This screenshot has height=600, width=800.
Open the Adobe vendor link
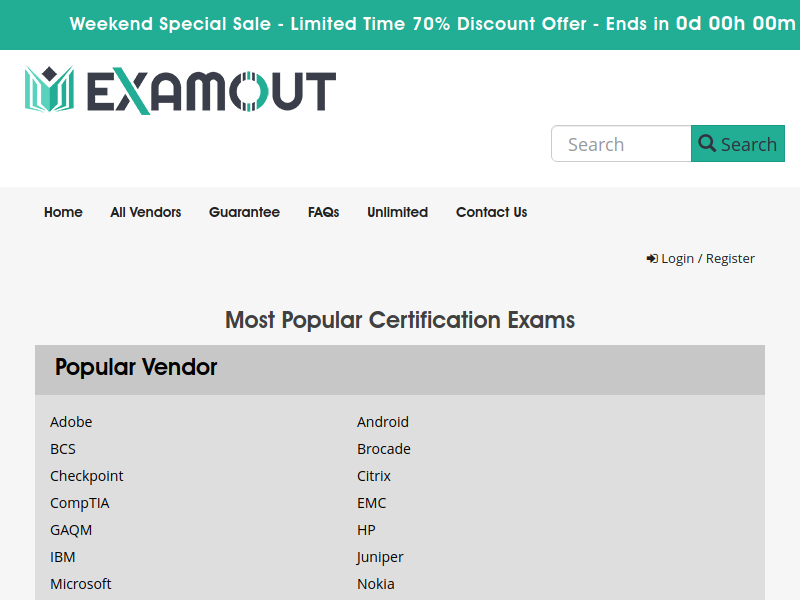click(71, 422)
